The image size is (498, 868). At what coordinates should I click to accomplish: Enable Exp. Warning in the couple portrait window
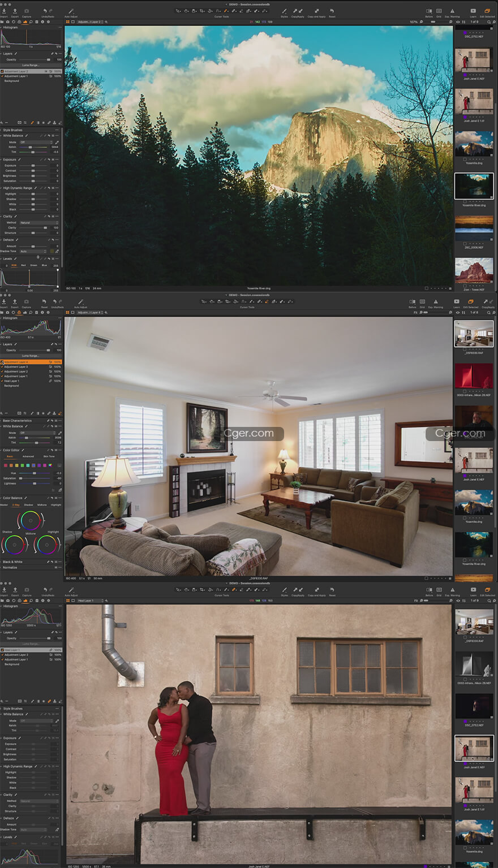[x=452, y=590]
